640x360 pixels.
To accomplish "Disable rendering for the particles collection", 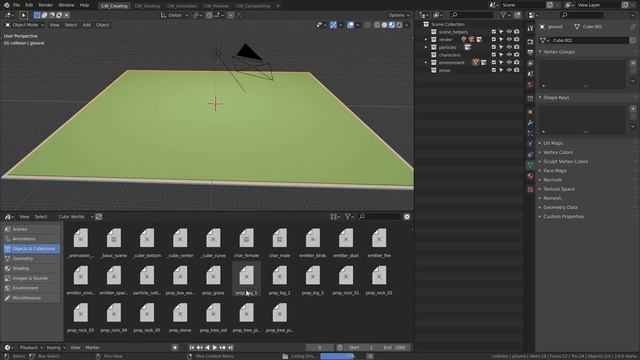I will tap(517, 47).
